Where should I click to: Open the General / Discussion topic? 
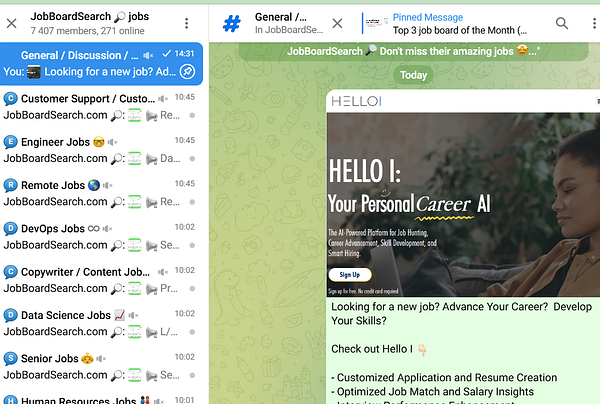pyautogui.click(x=101, y=64)
